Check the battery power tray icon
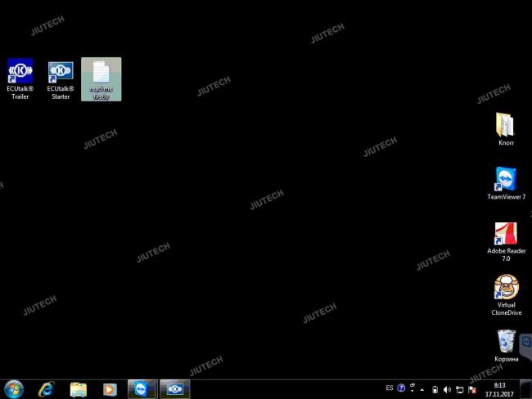The height and width of the screenshot is (399, 532). 435,390
